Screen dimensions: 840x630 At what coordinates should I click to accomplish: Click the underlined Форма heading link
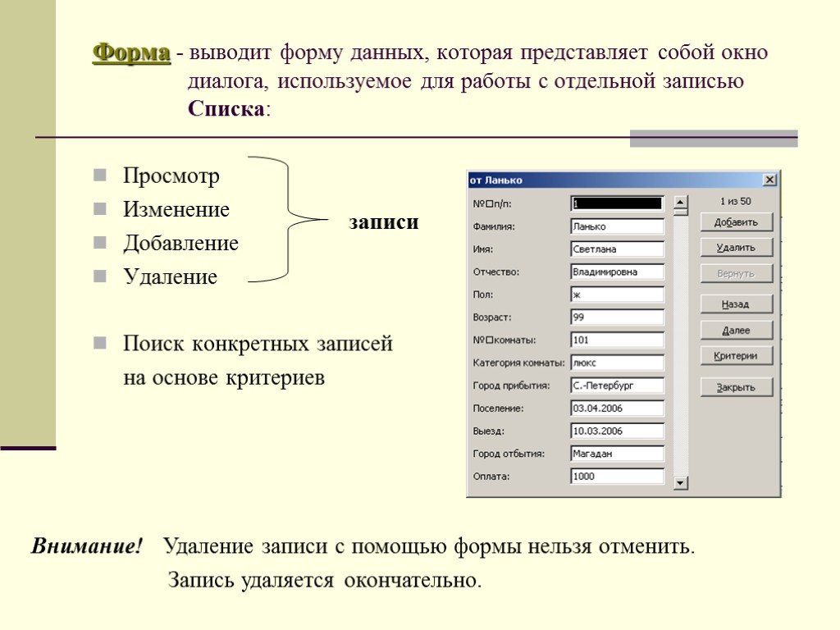(131, 53)
